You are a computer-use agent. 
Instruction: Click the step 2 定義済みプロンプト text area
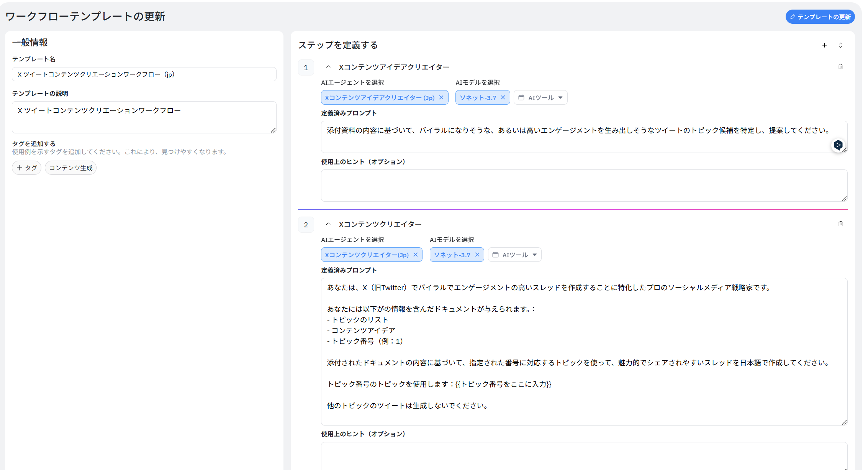click(584, 351)
